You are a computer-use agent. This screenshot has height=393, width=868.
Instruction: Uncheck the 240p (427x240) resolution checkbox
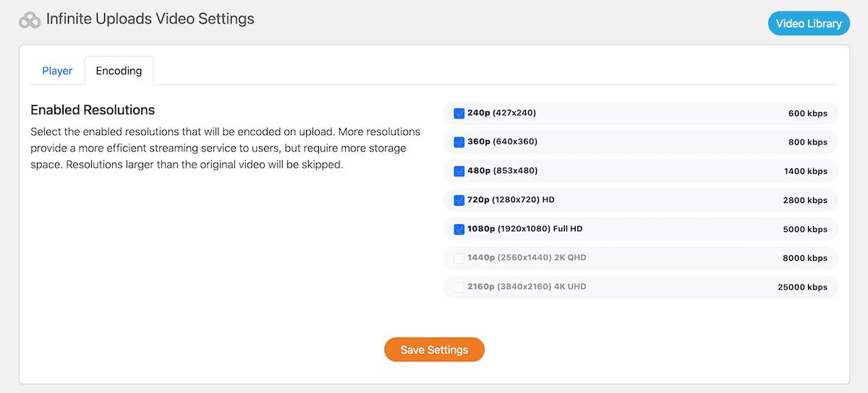[459, 113]
